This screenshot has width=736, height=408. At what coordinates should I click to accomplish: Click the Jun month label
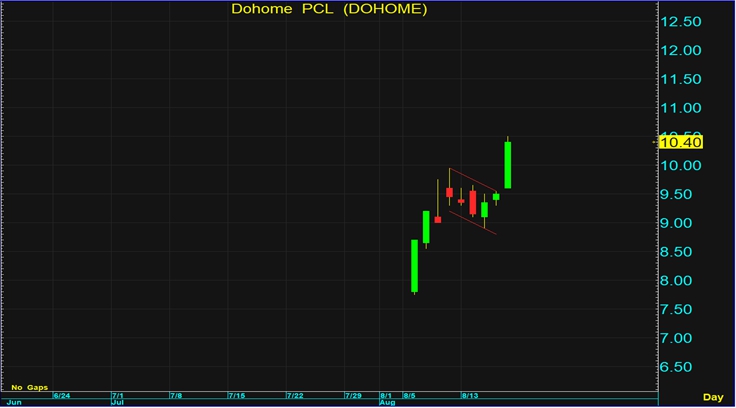[14, 402]
